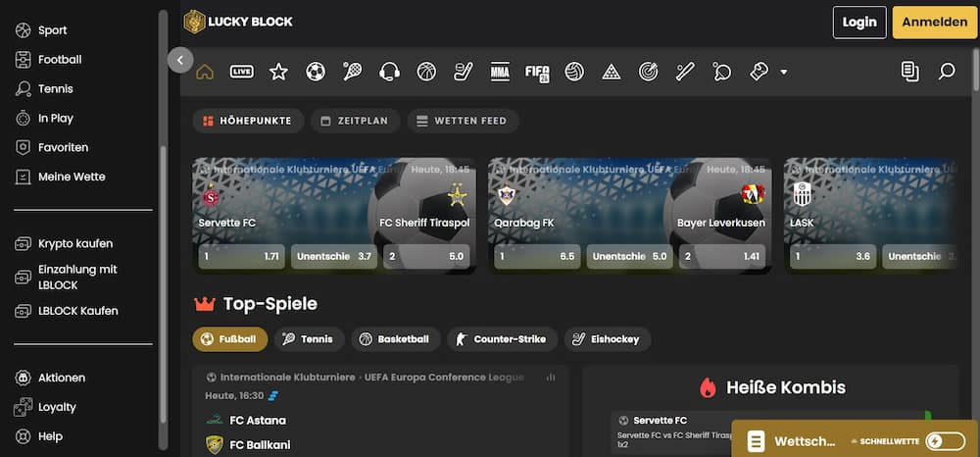Select Counter-Strike filter under Top-Spiele

(x=502, y=339)
